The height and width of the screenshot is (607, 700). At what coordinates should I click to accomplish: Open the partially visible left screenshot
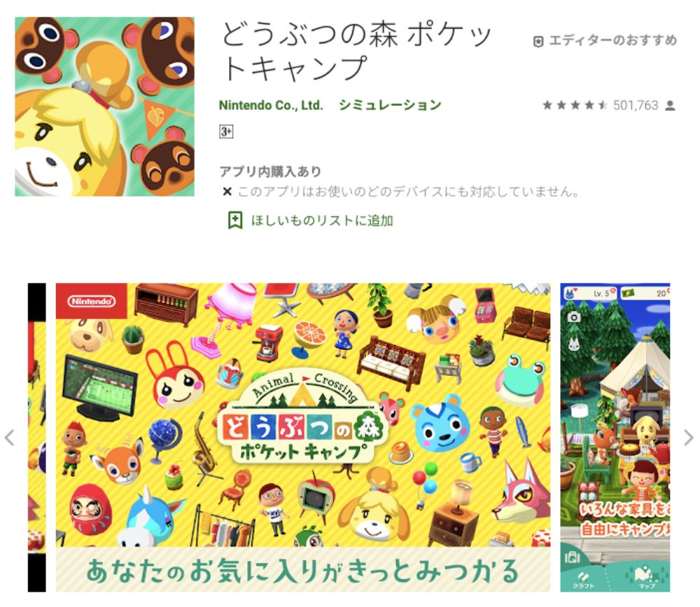click(x=36, y=438)
